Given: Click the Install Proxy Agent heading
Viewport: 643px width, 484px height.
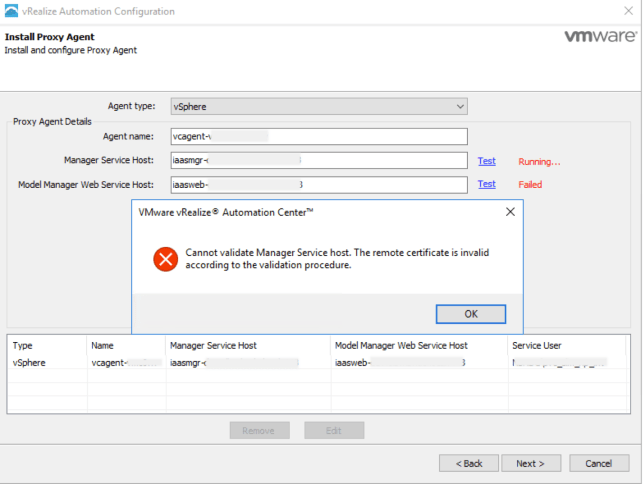Looking at the screenshot, I should point(50,37).
